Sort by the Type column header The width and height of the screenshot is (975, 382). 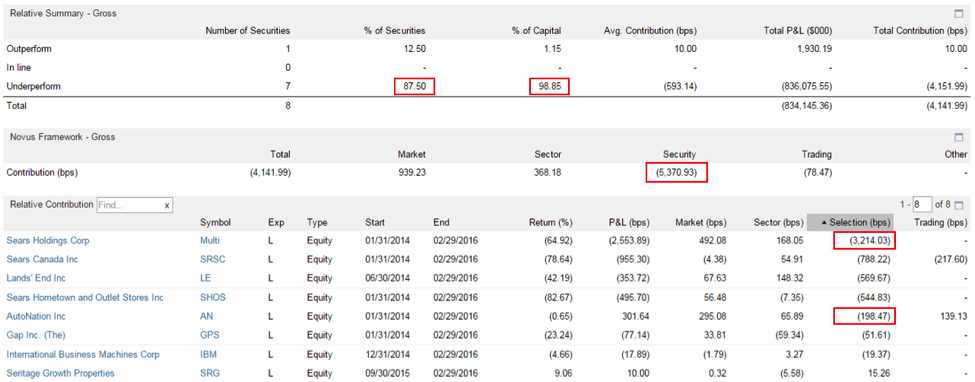click(317, 222)
